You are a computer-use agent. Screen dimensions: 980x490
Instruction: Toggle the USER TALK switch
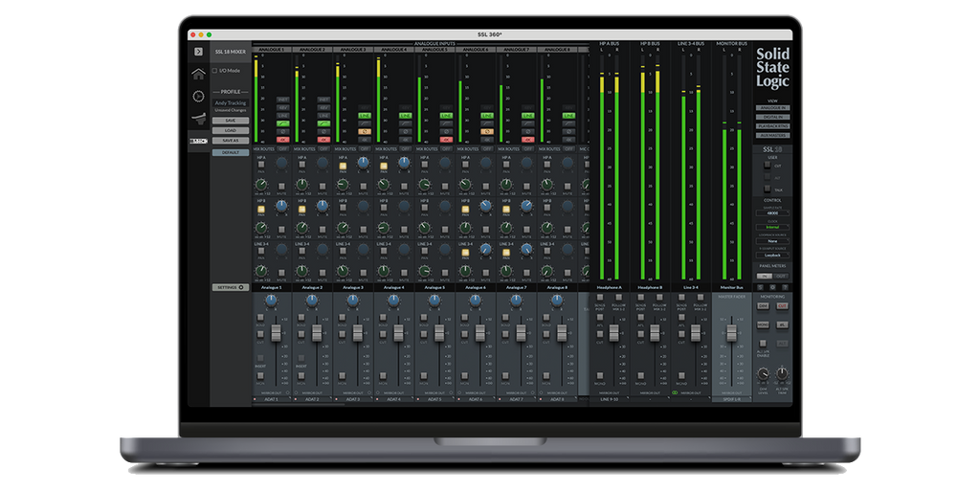click(768, 189)
